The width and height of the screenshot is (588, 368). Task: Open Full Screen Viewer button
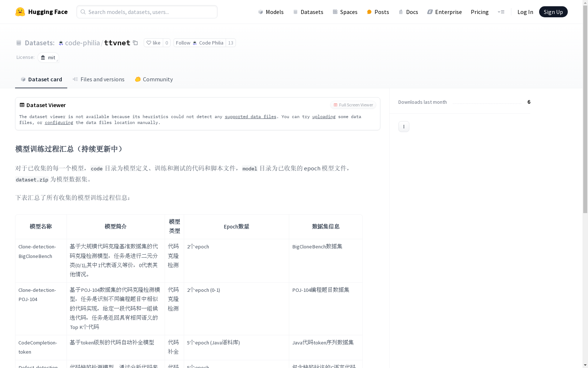pyautogui.click(x=353, y=105)
